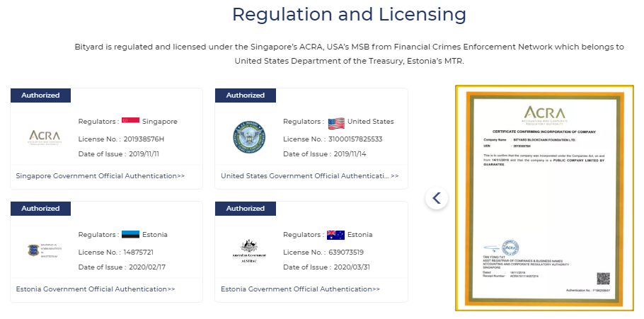Select license number 31000157825533

[355, 139]
